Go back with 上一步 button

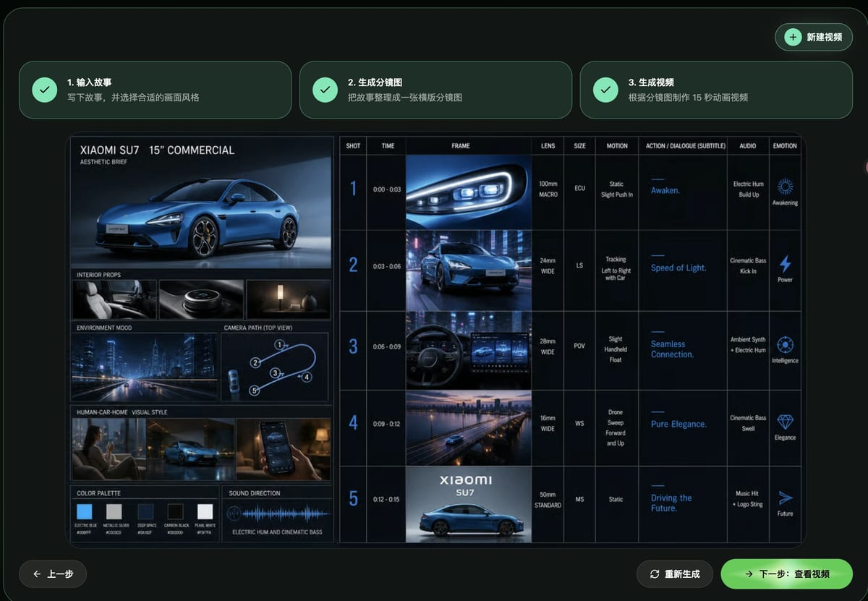coord(53,574)
